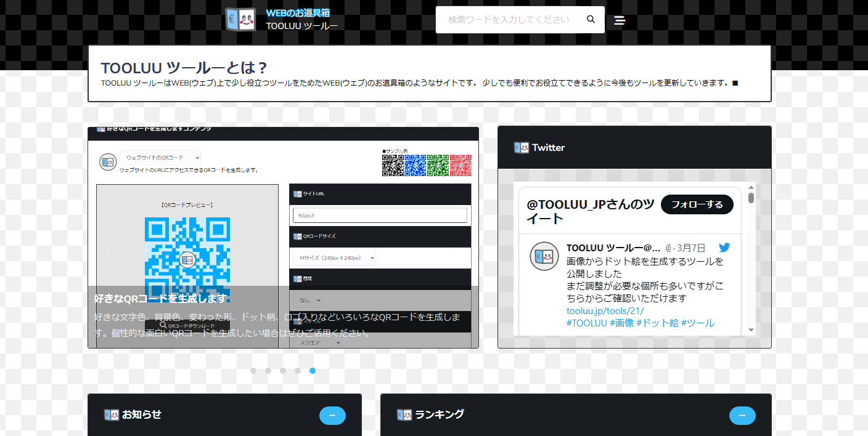Screen dimensions: 868x436
Task: Click the mascot icon beside ランキング
Action: pyautogui.click(x=404, y=415)
